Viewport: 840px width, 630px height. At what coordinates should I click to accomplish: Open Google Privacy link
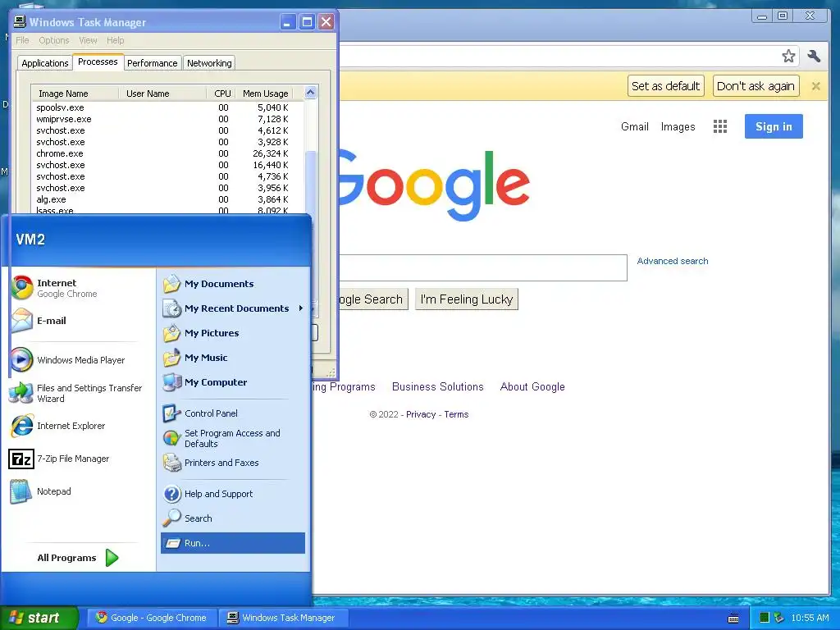coord(421,414)
